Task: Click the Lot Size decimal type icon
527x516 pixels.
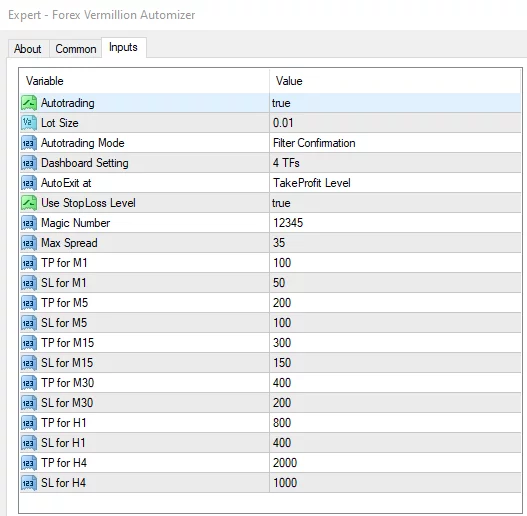Action: [29, 123]
